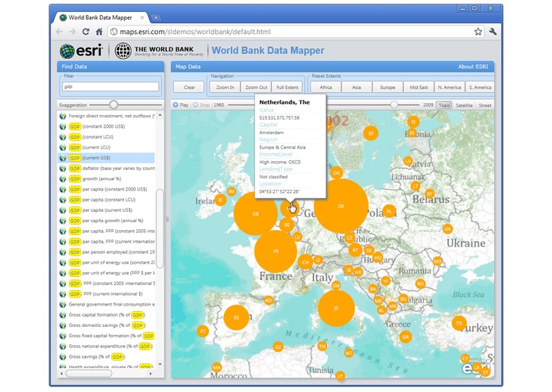
Task: Bookmark page with star icon
Action: click(477, 32)
